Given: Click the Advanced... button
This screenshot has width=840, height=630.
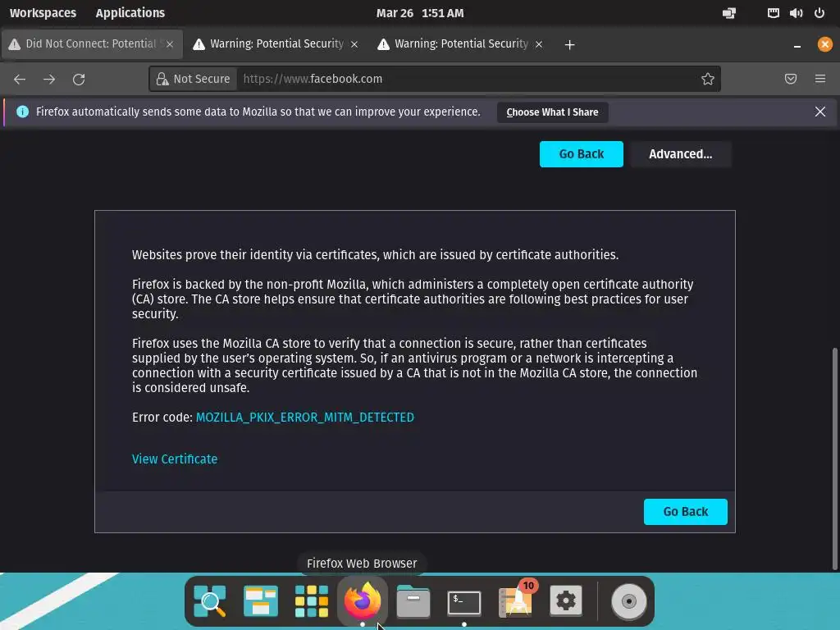Looking at the screenshot, I should 680,154.
